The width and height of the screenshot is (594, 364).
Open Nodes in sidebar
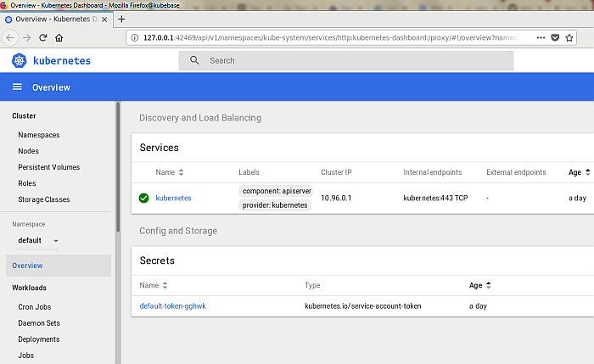[28, 151]
